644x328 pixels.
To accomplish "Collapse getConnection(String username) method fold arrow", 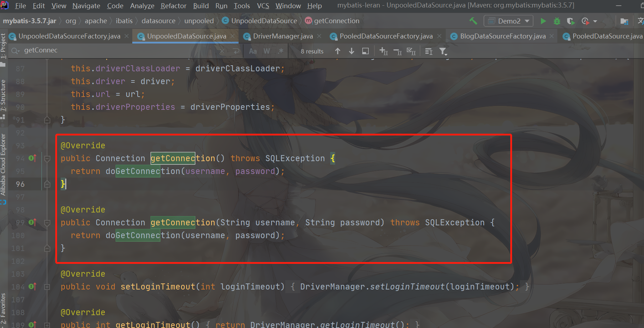I will point(47,222).
